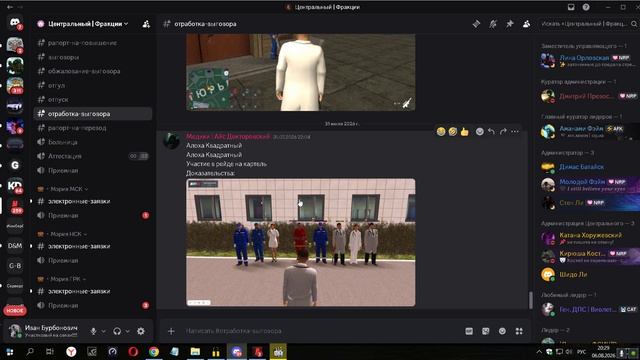
Task: Reply to the message with the arrow icon
Action: coord(491,131)
